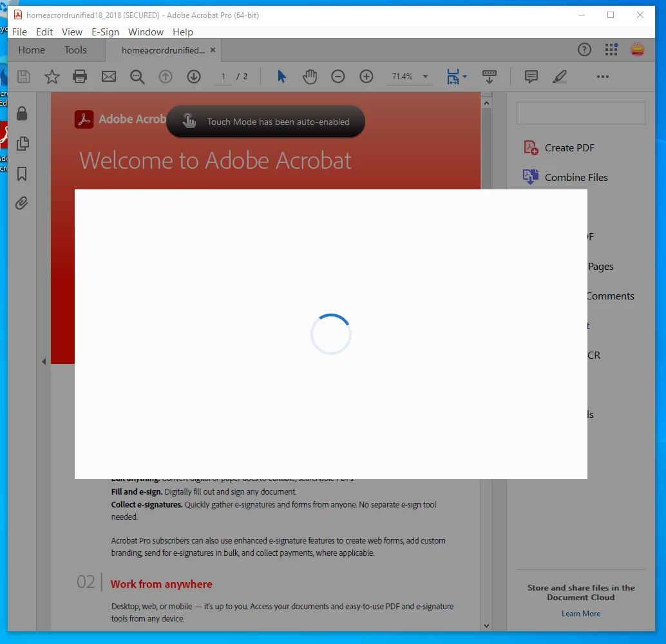Open bookmarks panel icon
The image size is (666, 644).
click(22, 174)
